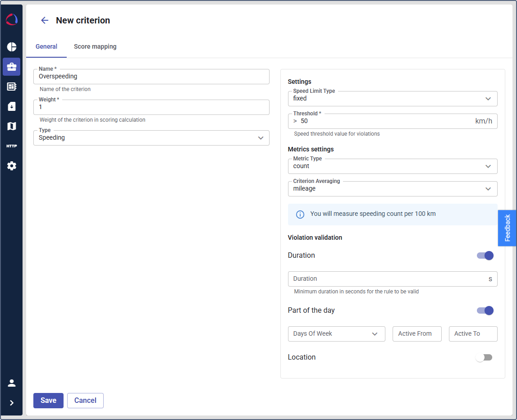Select the General tab

(x=46, y=46)
